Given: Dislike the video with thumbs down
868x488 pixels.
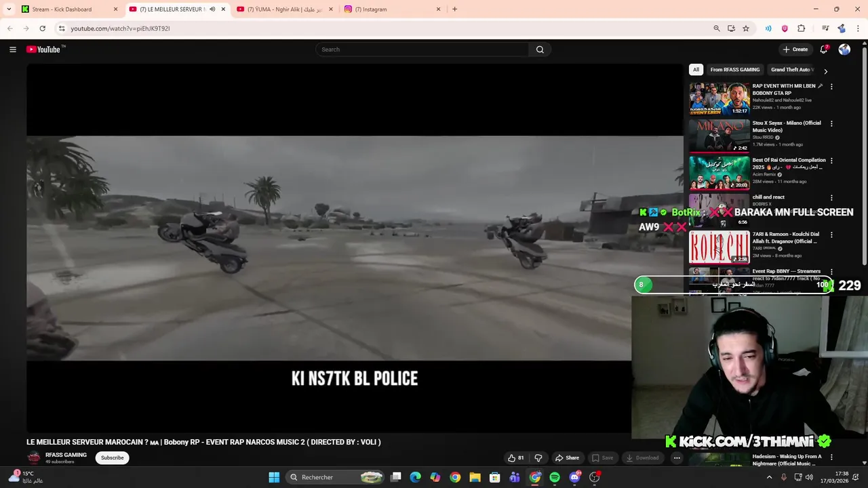Looking at the screenshot, I should [538, 457].
